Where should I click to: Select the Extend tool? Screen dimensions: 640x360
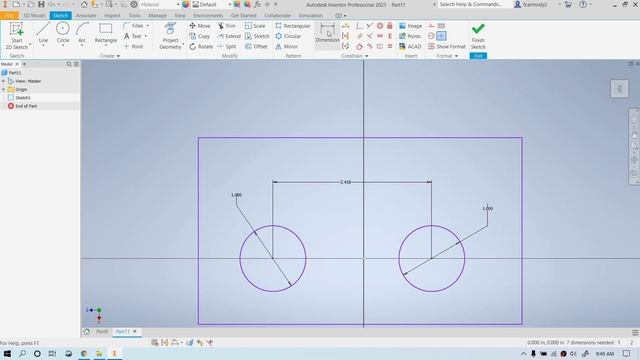point(229,36)
